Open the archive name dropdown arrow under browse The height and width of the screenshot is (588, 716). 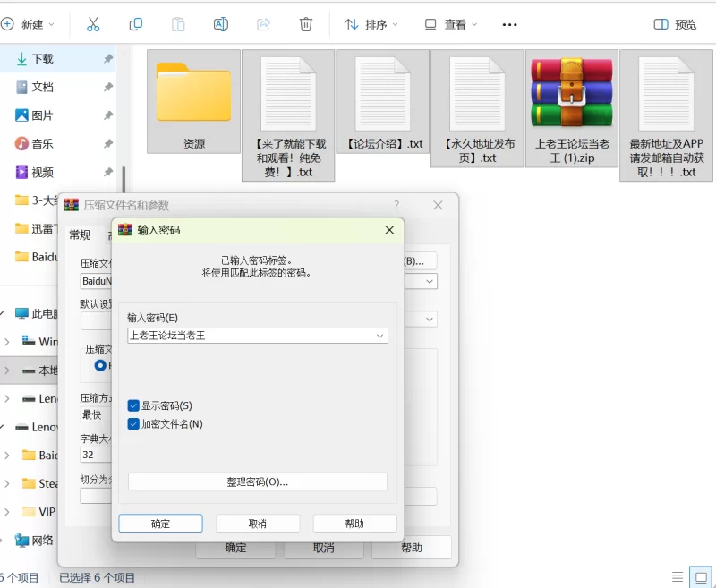[430, 281]
